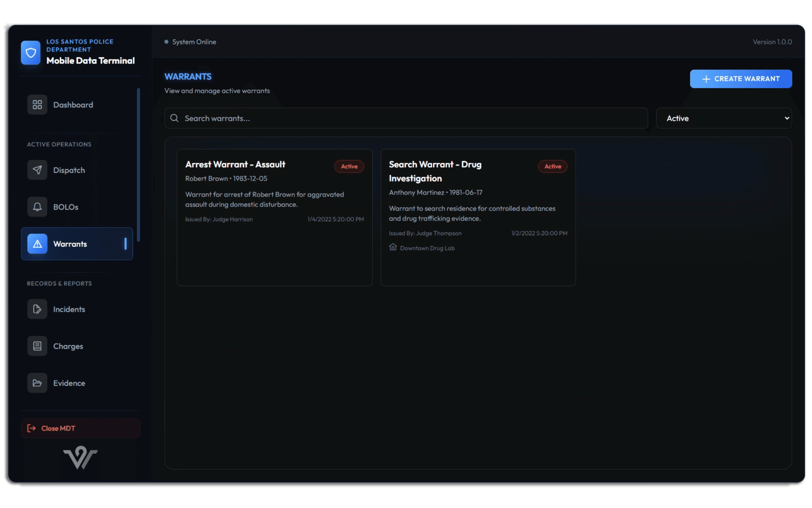Click the 'Version 1.0.0' label
812x508 pixels.
click(772, 42)
